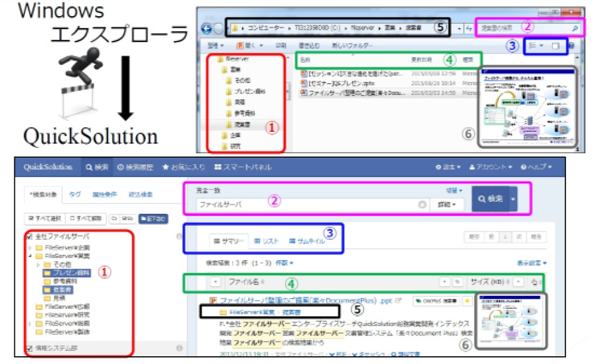
Task: Expand the その他 folder arrow in QuickSolution tree
Action: (x=38, y=264)
